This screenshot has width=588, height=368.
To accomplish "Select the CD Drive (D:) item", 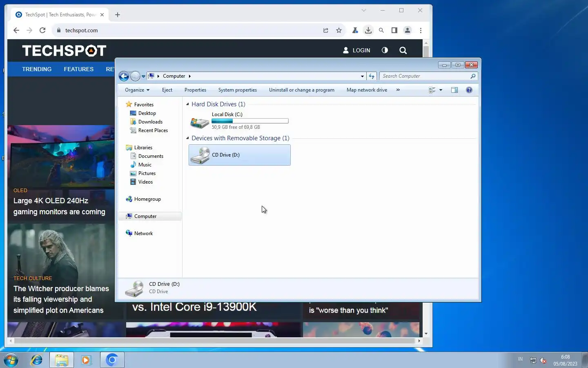I will (x=240, y=155).
